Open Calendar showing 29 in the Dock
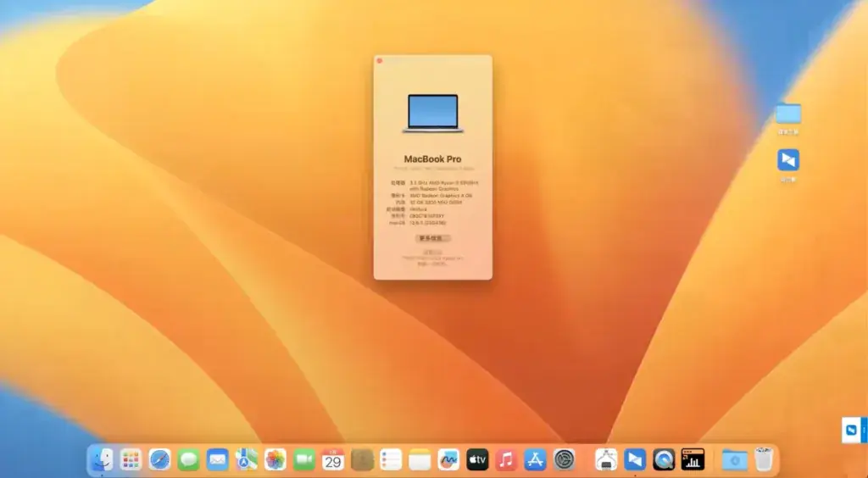This screenshot has height=478, width=868. coord(333,459)
